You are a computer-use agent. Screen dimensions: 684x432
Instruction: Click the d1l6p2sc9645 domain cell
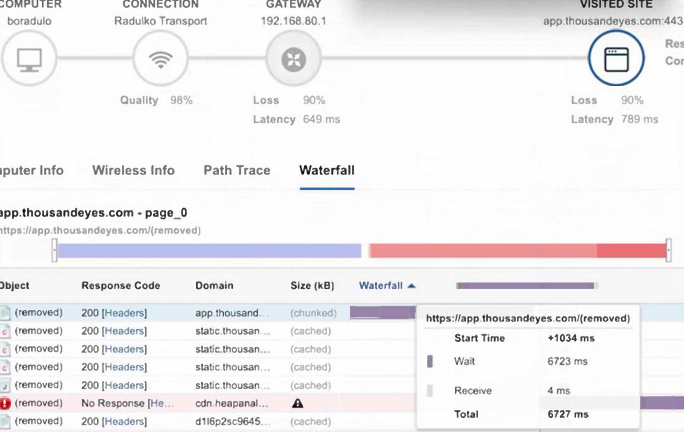233,422
